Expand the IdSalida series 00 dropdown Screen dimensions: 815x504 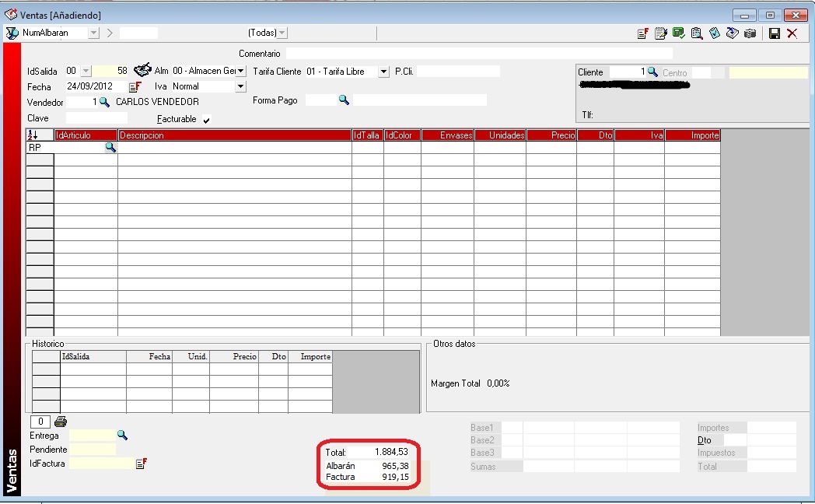[86, 72]
